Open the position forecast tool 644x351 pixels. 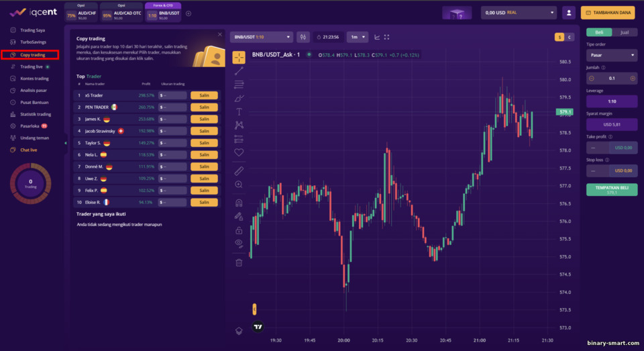click(239, 139)
